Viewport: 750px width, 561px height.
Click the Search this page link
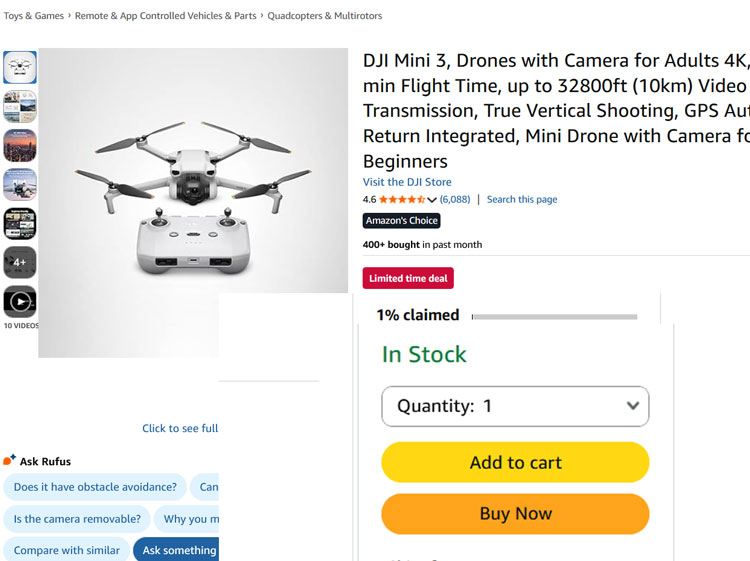click(x=522, y=200)
